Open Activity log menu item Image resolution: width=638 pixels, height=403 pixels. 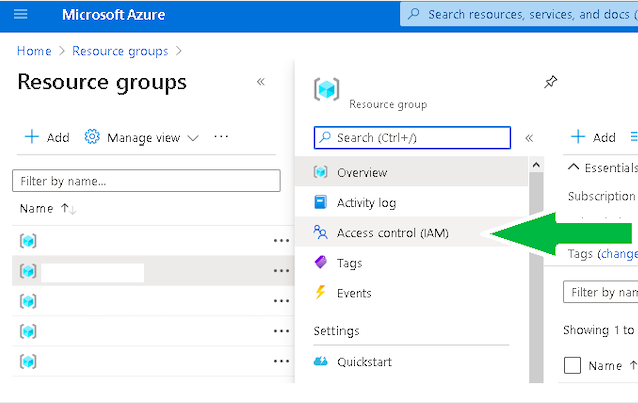(x=411, y=202)
